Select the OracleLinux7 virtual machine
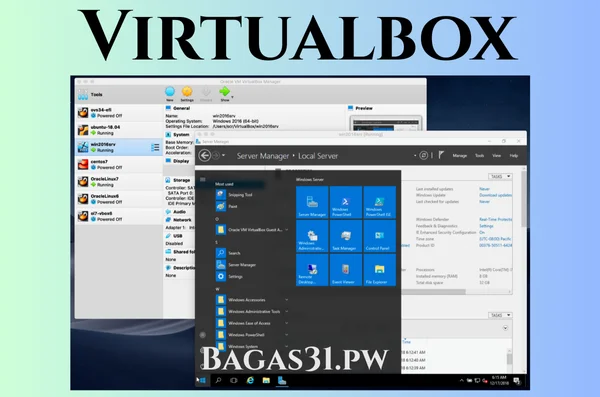This screenshot has height=397, width=600. pos(119,182)
